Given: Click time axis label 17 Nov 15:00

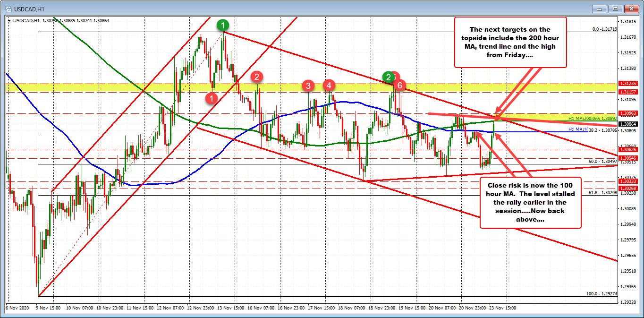Looking at the screenshot, I should (322, 307).
